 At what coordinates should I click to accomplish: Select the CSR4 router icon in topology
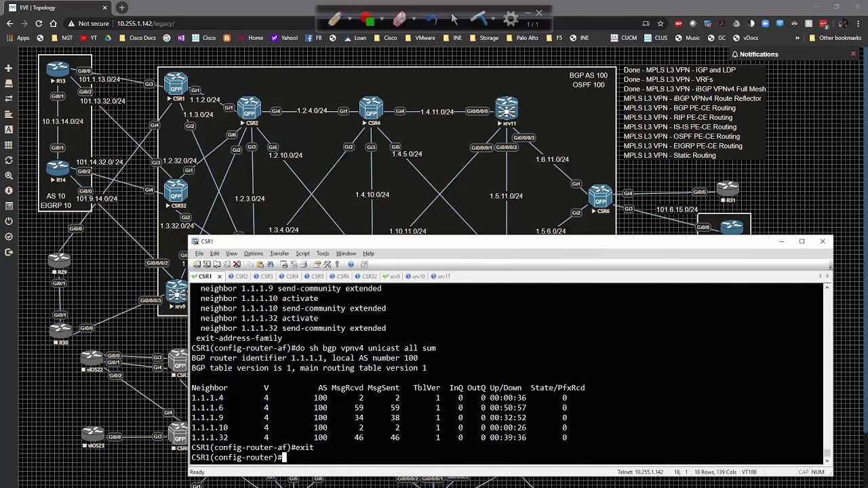click(371, 108)
